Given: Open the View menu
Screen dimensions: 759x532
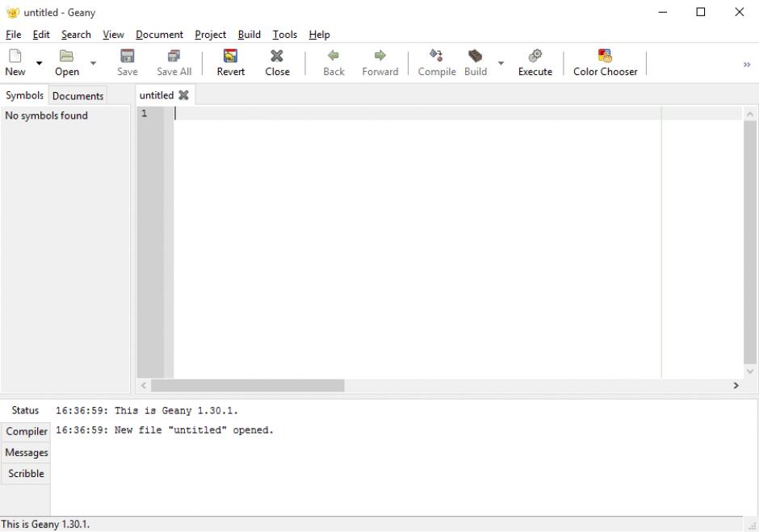Looking at the screenshot, I should click(x=113, y=35).
